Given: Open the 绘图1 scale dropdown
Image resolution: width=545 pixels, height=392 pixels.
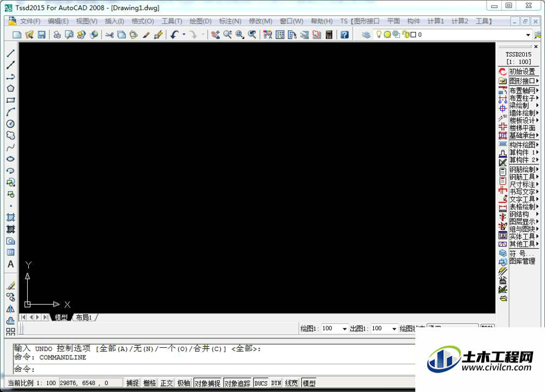Looking at the screenshot, I should click(x=344, y=328).
